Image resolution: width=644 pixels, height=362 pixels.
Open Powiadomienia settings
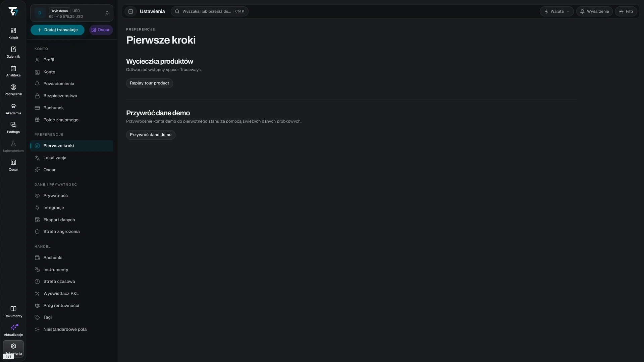click(x=72, y=84)
